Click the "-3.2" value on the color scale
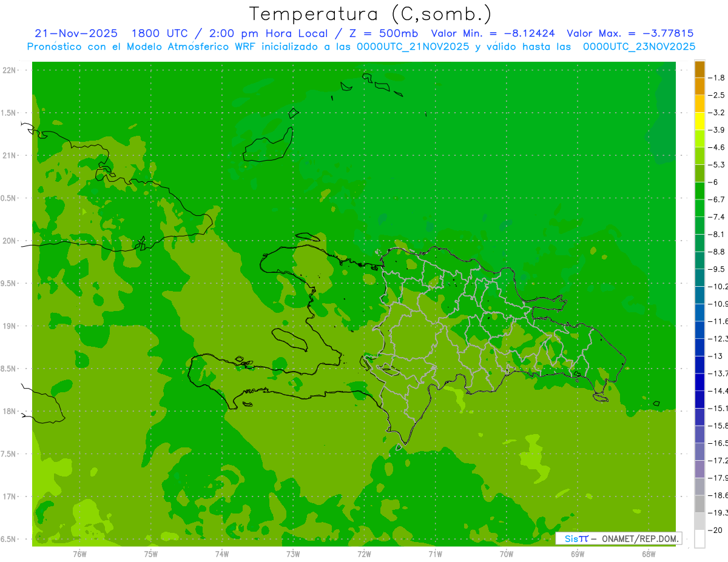Screen dimensions: 728x562 click(x=716, y=112)
